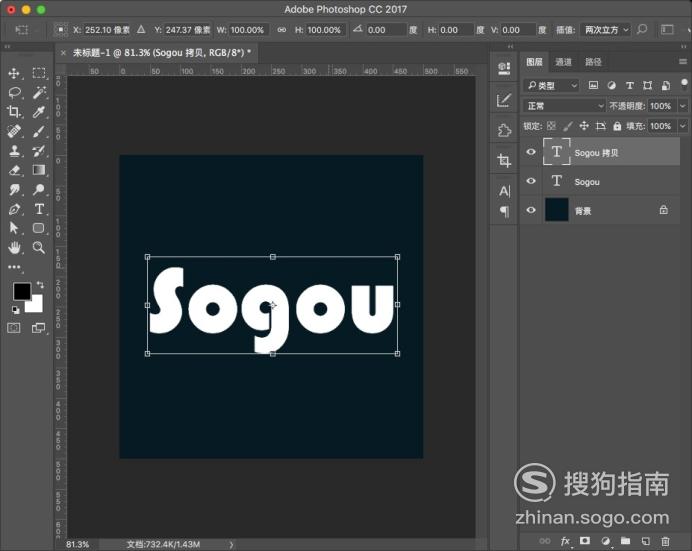Switch to the 路径 tab
Screen dimensions: 692x551
pyautogui.click(x=593, y=62)
